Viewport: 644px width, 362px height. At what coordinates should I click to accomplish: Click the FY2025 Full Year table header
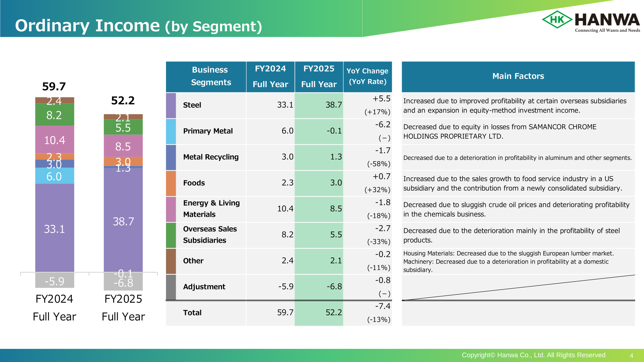319,76
